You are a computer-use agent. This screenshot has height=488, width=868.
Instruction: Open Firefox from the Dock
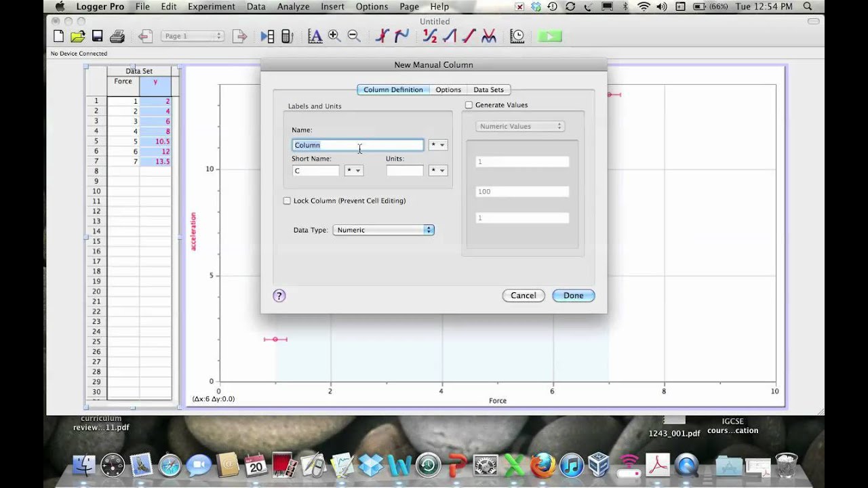point(542,465)
